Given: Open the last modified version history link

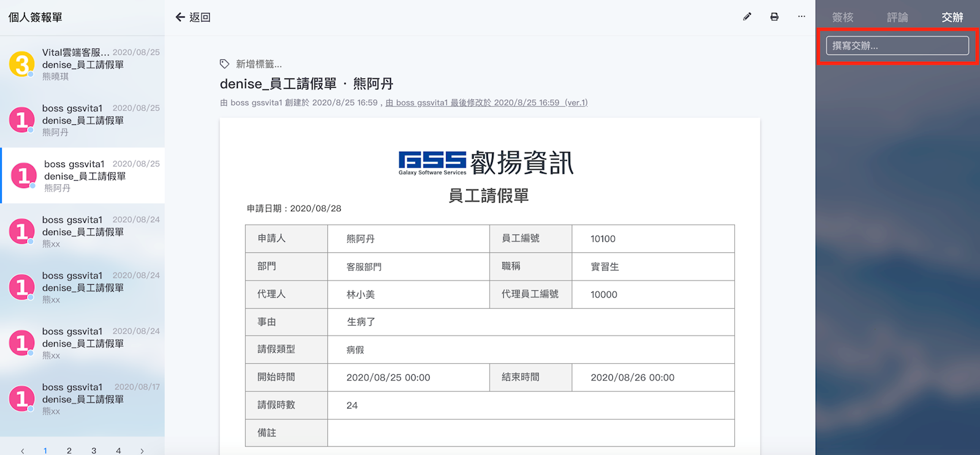Looking at the screenshot, I should [486, 103].
